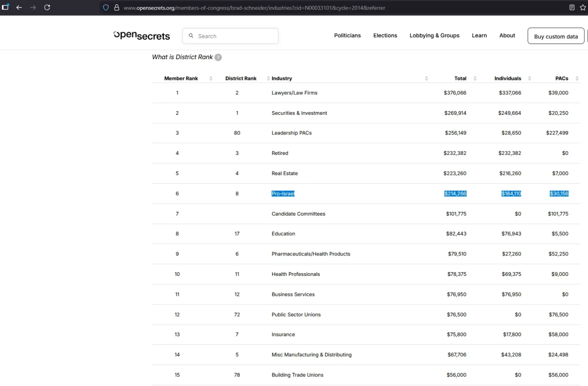Sort by PACs column arrows
The height and width of the screenshot is (386, 588).
[x=577, y=78]
